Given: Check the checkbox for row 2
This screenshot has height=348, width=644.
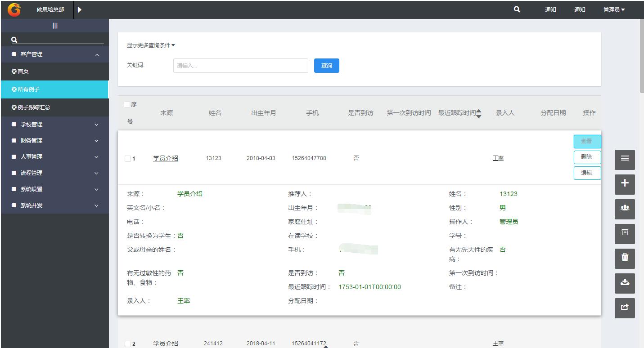Looking at the screenshot, I should click(128, 344).
